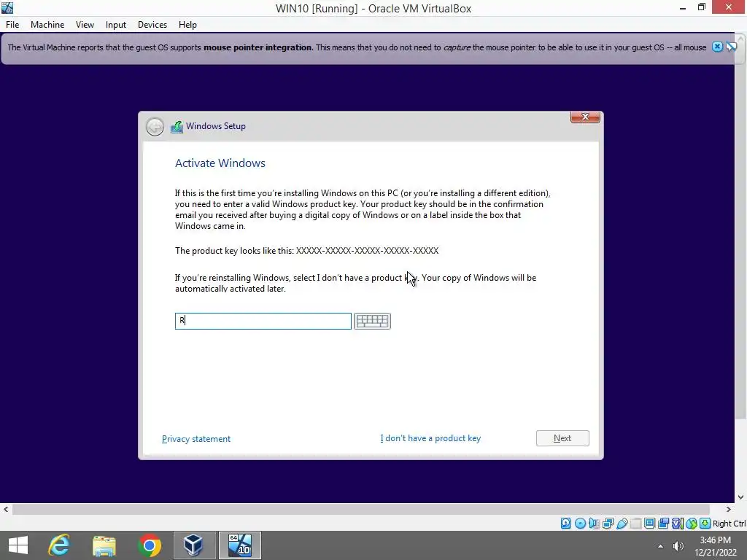
Task: Click the network adapter status icon
Action: [608, 524]
